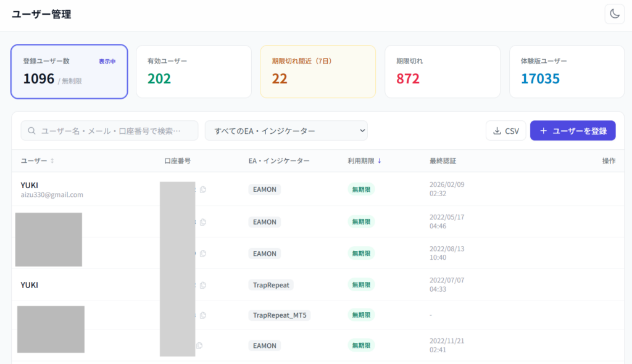Click the 最終認証 column header

(x=443, y=160)
